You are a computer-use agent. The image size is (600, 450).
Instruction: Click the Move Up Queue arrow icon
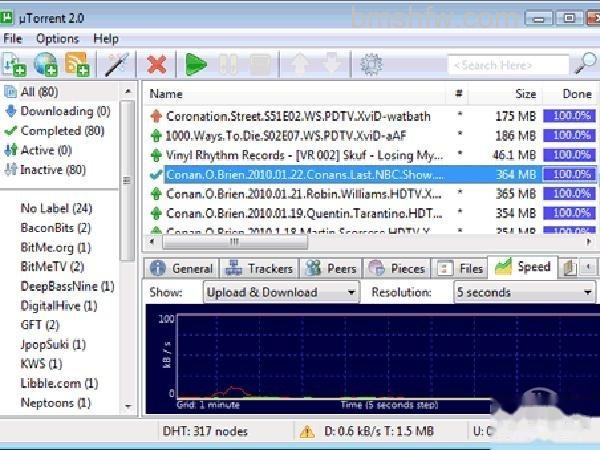tap(300, 64)
